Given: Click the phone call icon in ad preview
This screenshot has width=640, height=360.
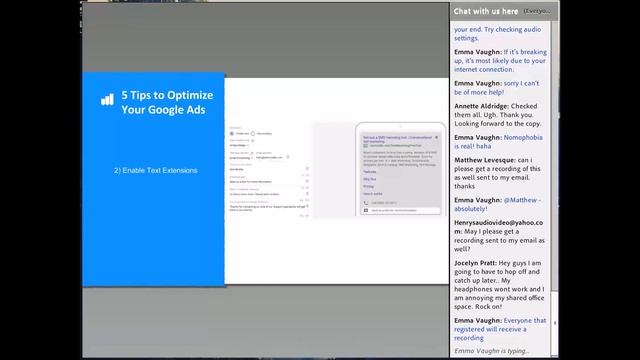Looking at the screenshot, I should [x=366, y=203].
